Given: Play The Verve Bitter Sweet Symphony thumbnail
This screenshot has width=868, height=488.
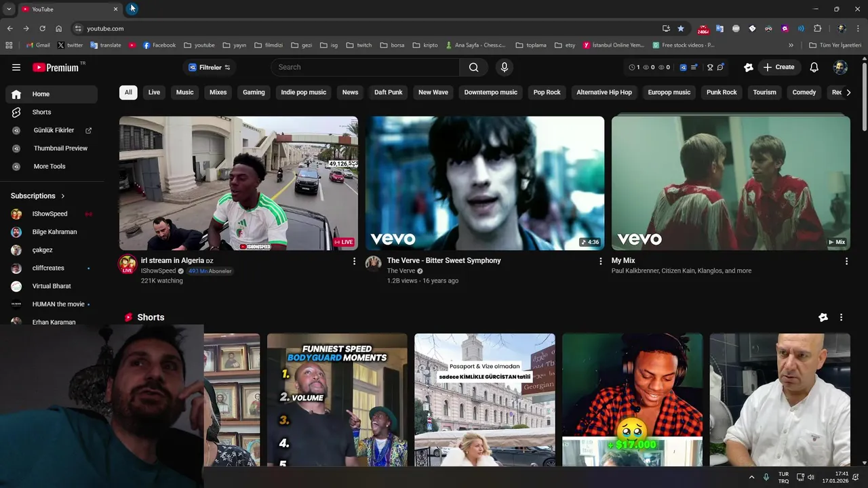Looking at the screenshot, I should click(x=485, y=183).
